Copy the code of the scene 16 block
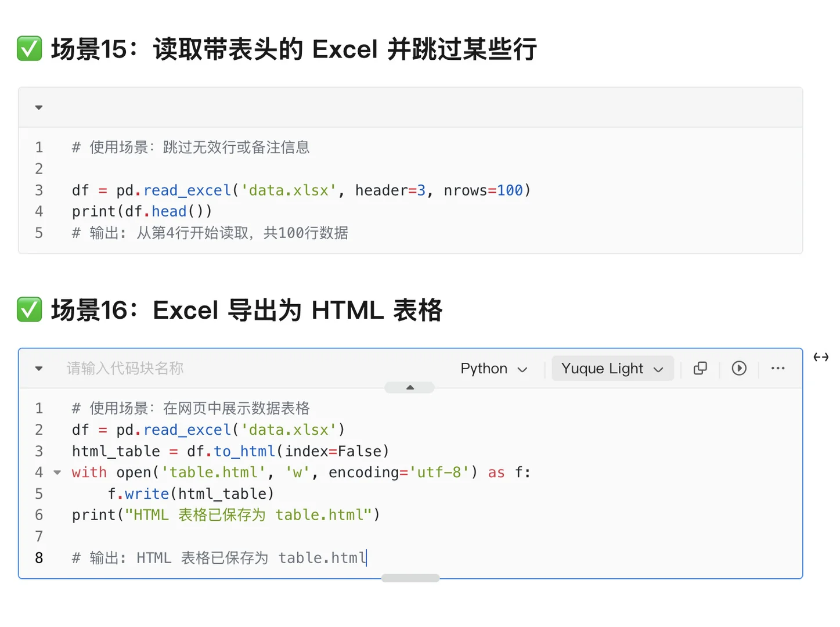 (700, 368)
